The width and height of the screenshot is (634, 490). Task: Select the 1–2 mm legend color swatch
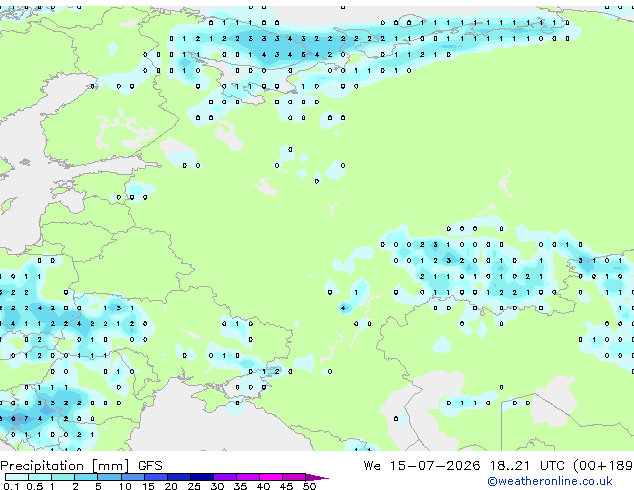click(63, 477)
